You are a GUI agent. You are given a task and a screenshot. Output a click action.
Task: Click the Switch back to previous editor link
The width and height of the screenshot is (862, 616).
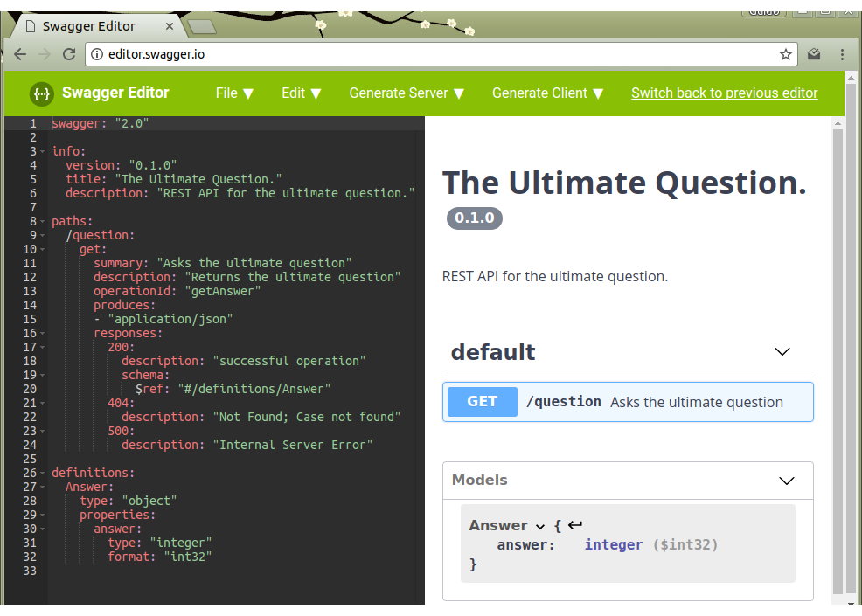coord(724,93)
